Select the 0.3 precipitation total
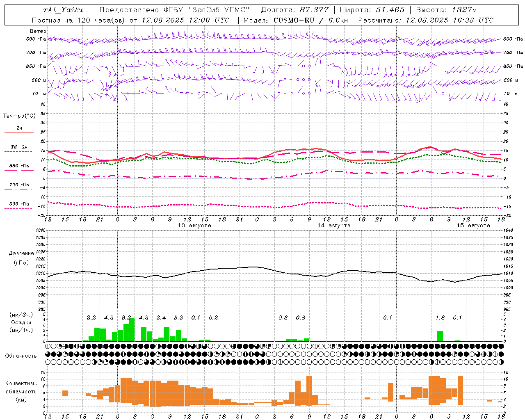Image resolution: width=525 pixels, height=420 pixels. [x=283, y=318]
